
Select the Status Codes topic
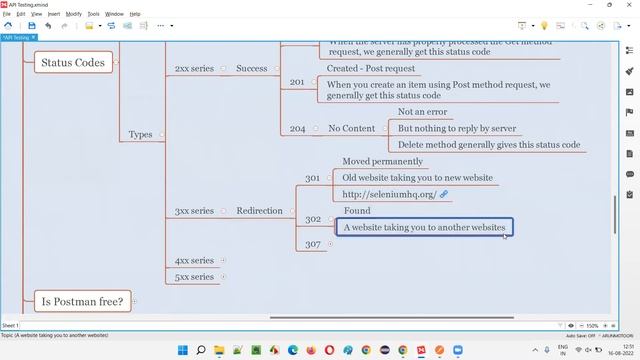point(73,62)
